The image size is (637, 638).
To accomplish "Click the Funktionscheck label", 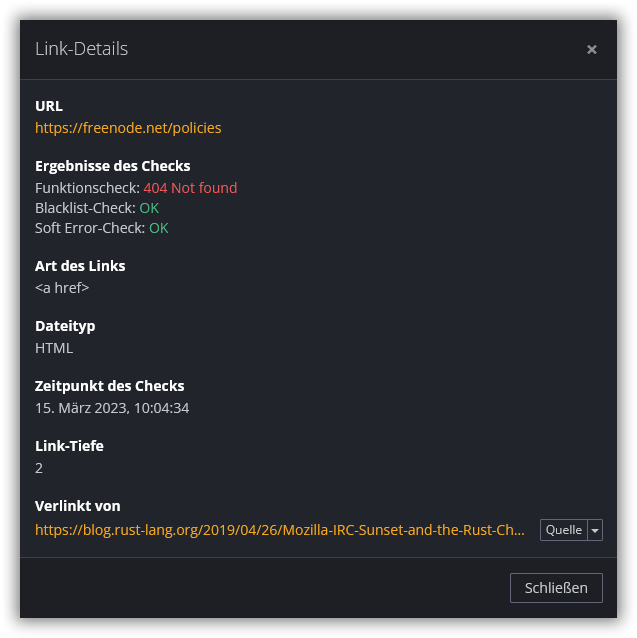I will (86, 188).
